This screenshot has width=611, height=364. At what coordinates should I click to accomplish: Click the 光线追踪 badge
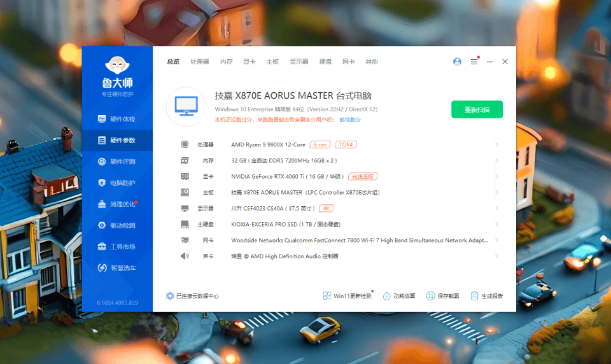tap(363, 176)
